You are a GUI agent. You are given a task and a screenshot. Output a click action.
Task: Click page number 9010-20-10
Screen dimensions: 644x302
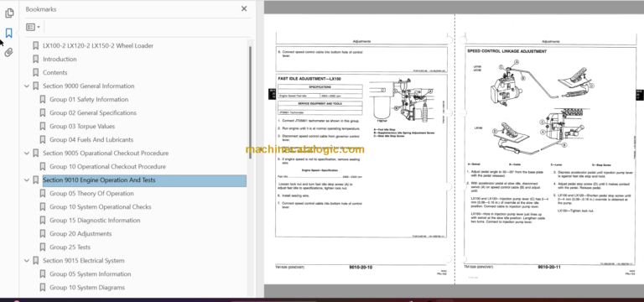click(361, 268)
